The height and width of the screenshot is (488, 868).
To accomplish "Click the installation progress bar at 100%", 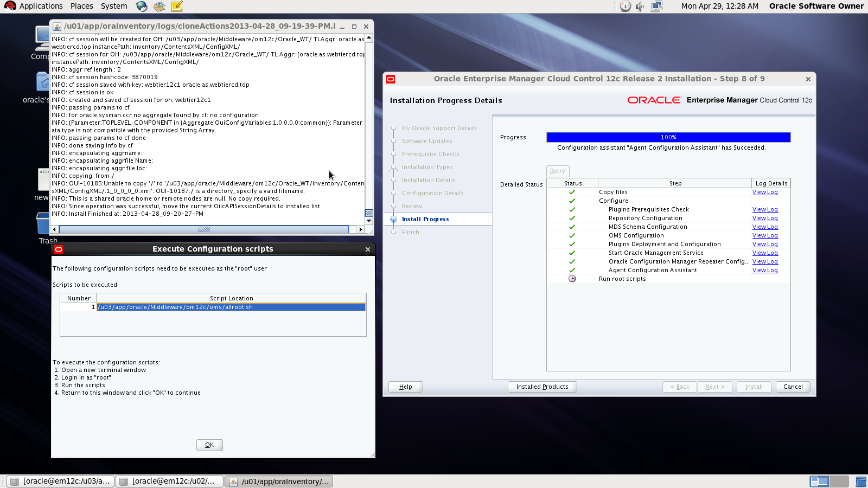I will pos(668,137).
